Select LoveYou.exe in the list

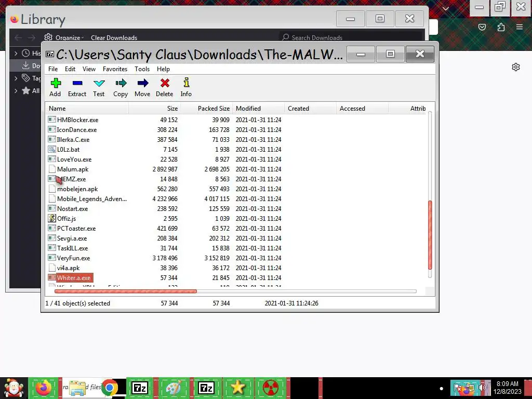click(x=74, y=159)
